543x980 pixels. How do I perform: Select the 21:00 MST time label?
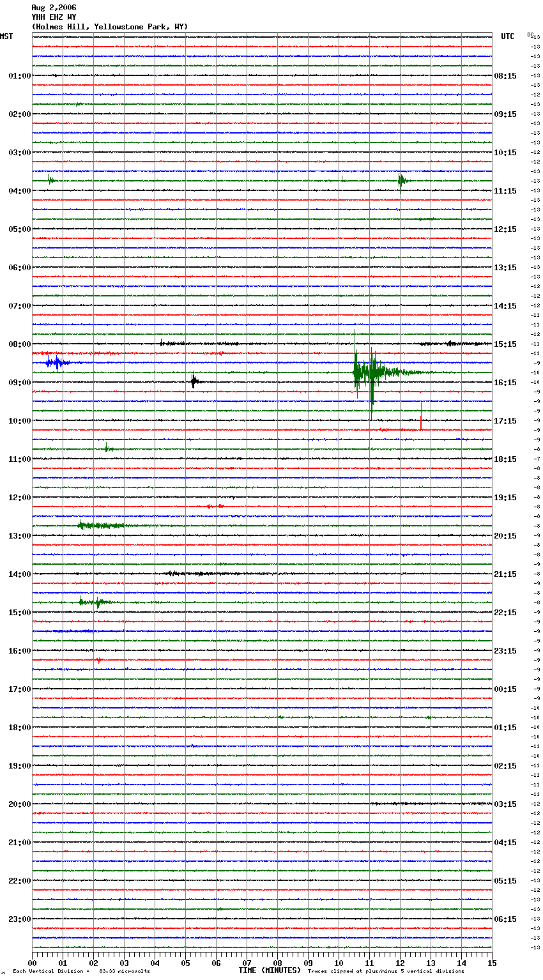pyautogui.click(x=20, y=843)
